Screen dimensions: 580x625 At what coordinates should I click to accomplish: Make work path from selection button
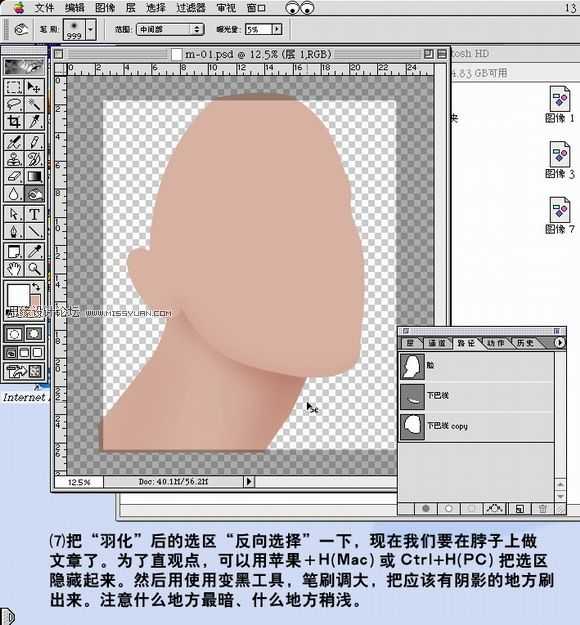494,509
